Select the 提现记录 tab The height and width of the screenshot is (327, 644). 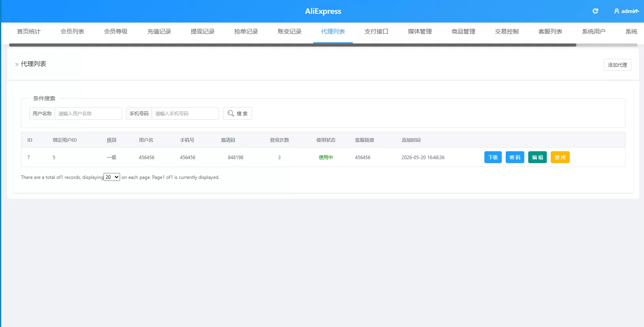pos(203,32)
